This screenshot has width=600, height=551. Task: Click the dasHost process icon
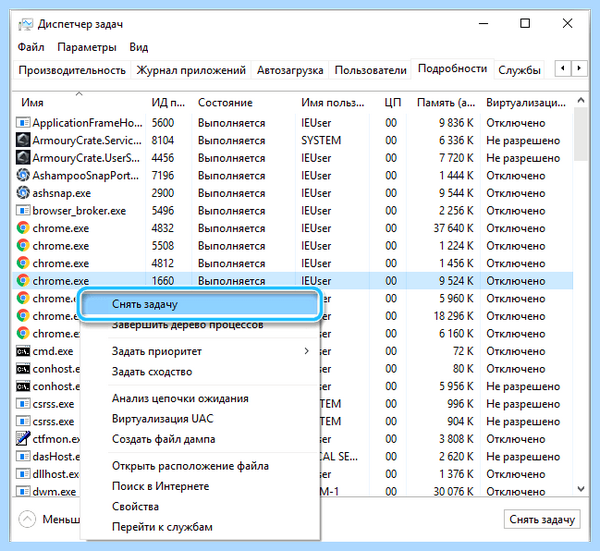point(23,456)
